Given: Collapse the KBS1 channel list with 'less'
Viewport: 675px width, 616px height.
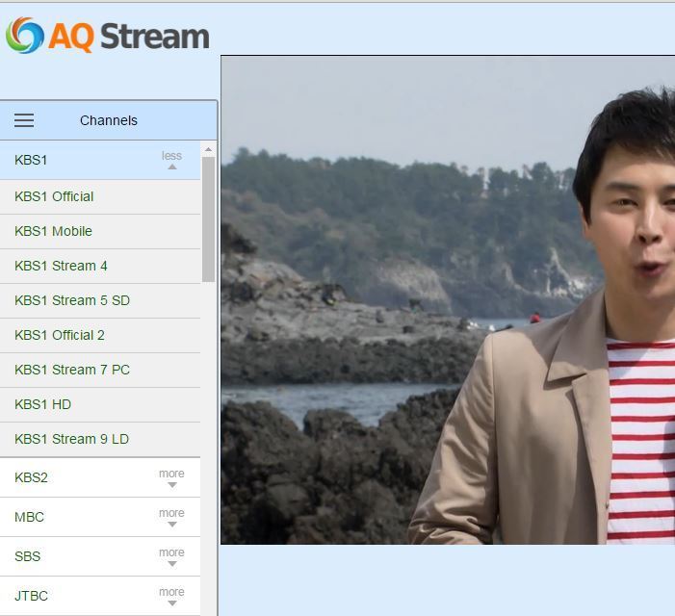Looking at the screenshot, I should [x=171, y=160].
